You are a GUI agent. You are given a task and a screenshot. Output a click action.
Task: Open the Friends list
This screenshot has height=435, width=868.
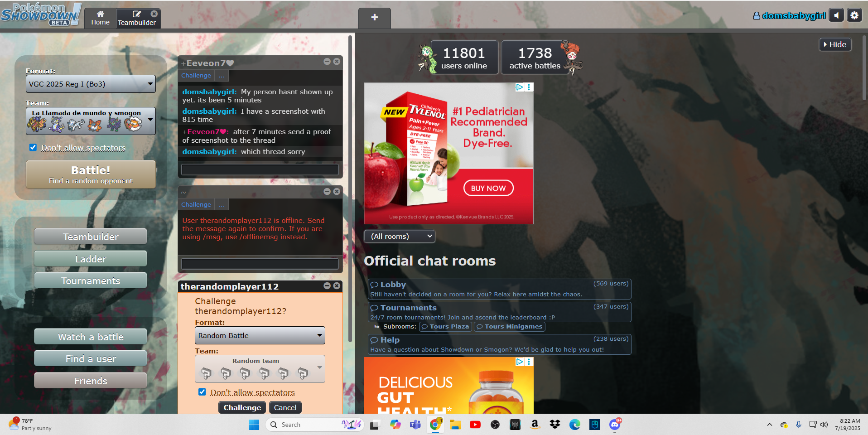pos(91,381)
